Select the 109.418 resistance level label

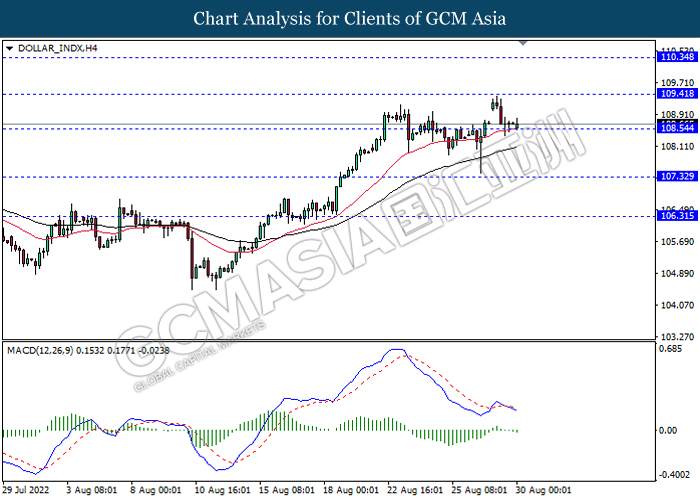(677, 94)
